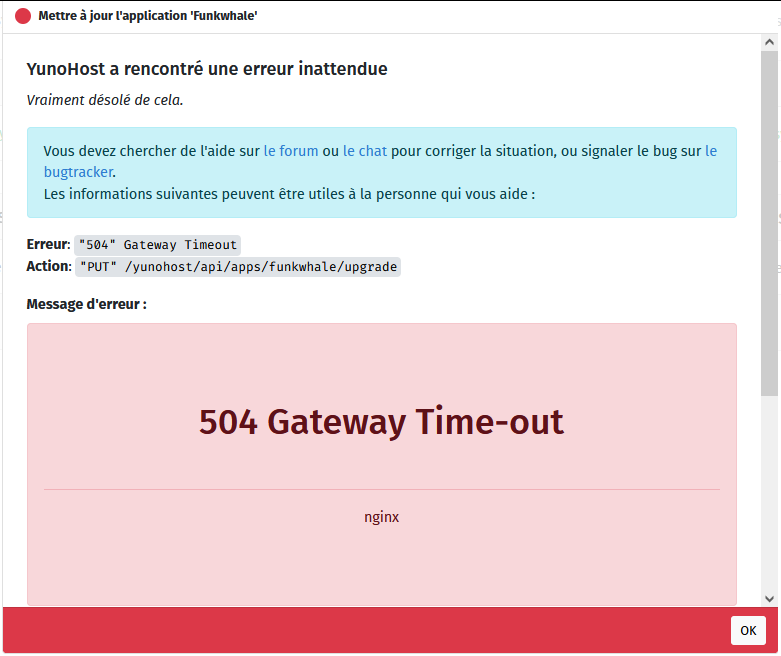Viewport: 781px width, 656px height.
Task: Click 'Les informations suivantes peuvent être utiles' sentence
Action: pos(289,194)
